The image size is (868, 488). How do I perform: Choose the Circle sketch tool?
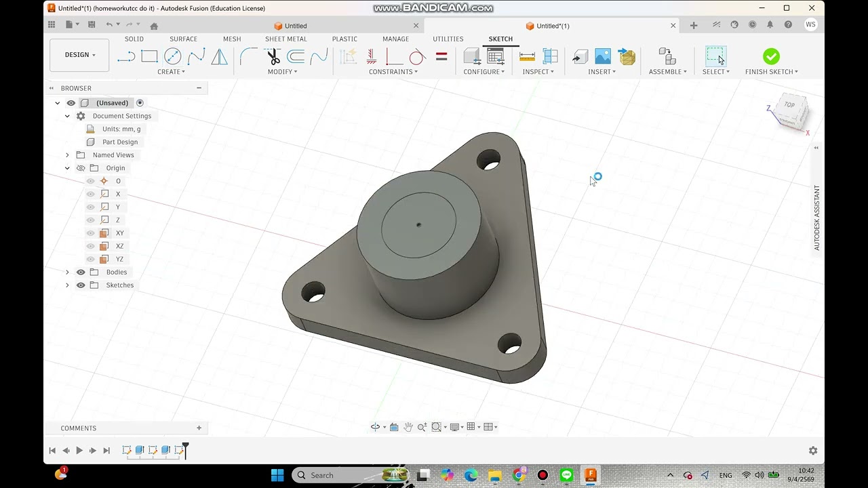pyautogui.click(x=173, y=57)
